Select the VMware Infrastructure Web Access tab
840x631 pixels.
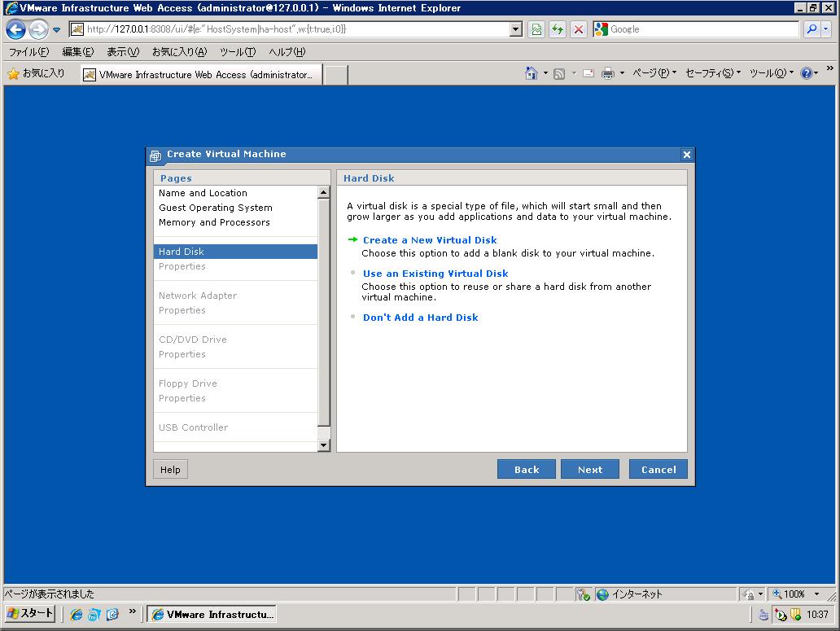[201, 74]
